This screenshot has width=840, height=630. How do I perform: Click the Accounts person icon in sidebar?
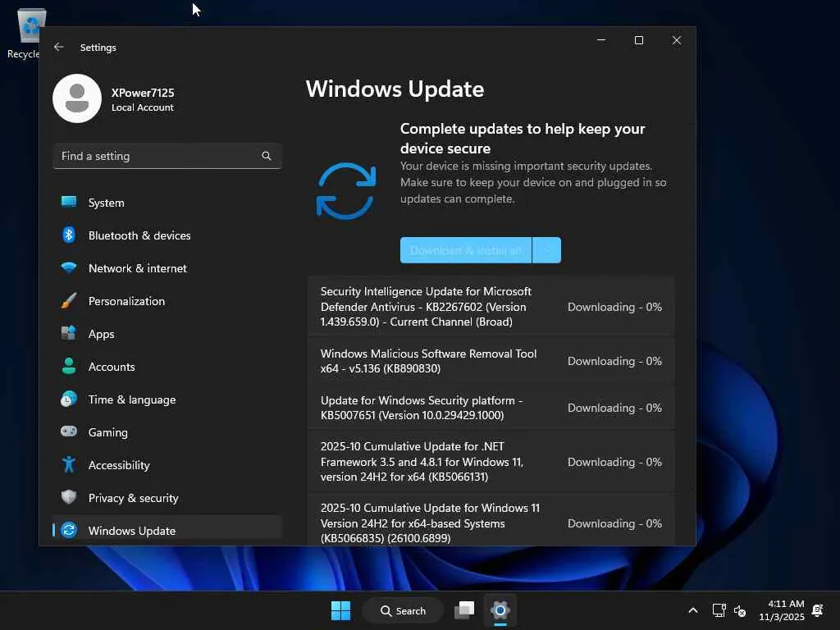coord(69,366)
